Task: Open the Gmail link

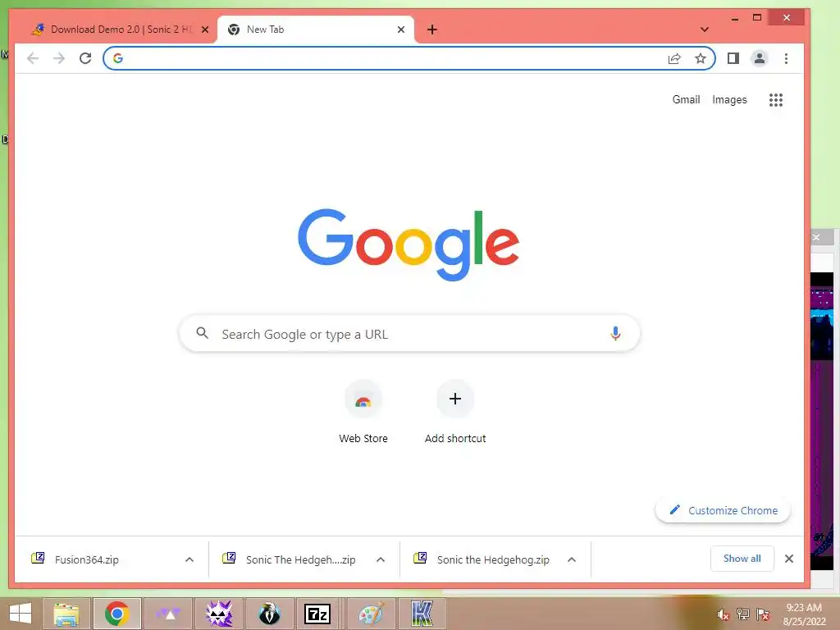Action: pos(687,99)
